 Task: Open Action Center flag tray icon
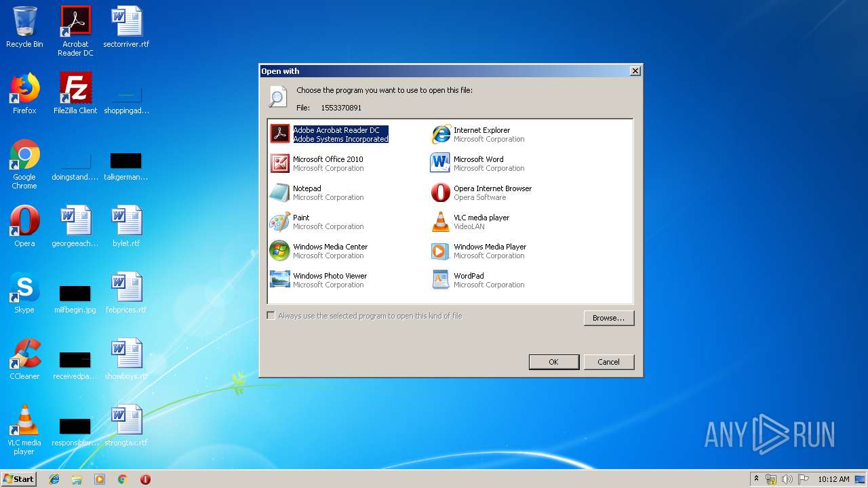803,479
